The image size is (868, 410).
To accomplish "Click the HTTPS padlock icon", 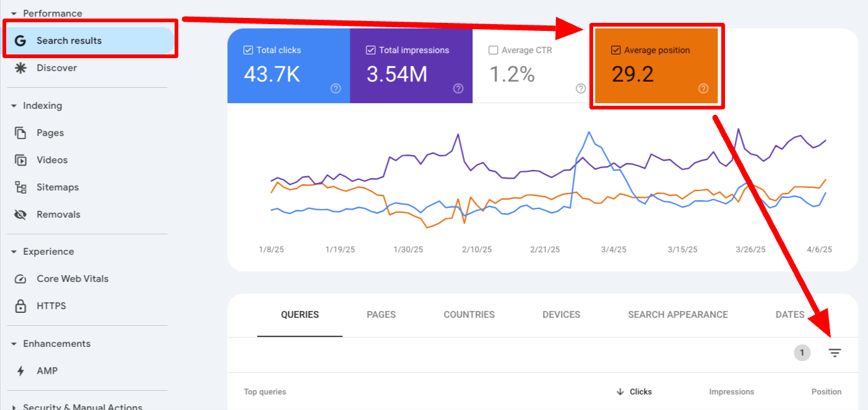I will [20, 306].
